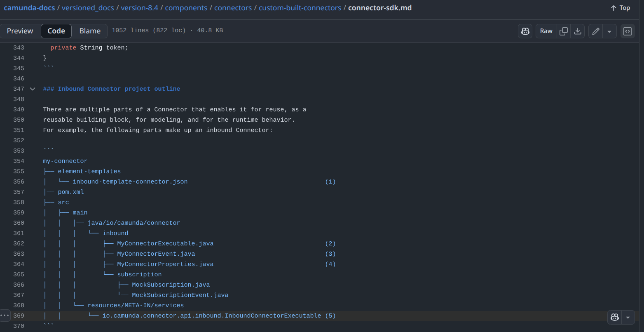Jump to Top of file
This screenshot has width=644, height=332.
click(620, 8)
